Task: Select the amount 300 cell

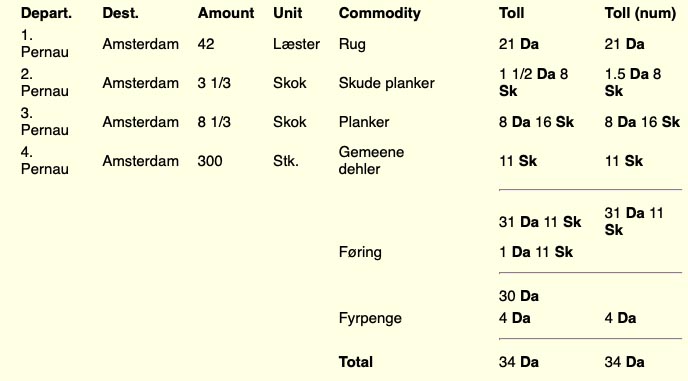Action: pyautogui.click(x=210, y=161)
